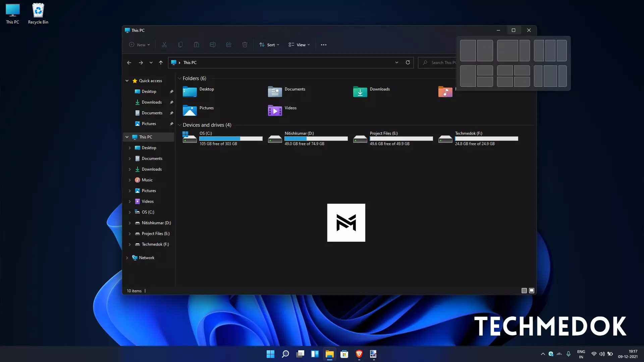Open the Recycle Bin desktop icon

click(x=38, y=14)
